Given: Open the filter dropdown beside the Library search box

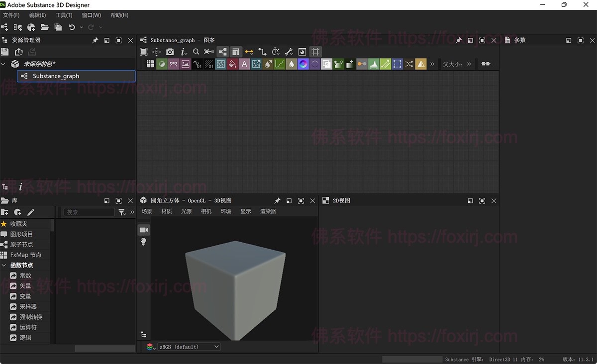Looking at the screenshot, I should (x=122, y=212).
